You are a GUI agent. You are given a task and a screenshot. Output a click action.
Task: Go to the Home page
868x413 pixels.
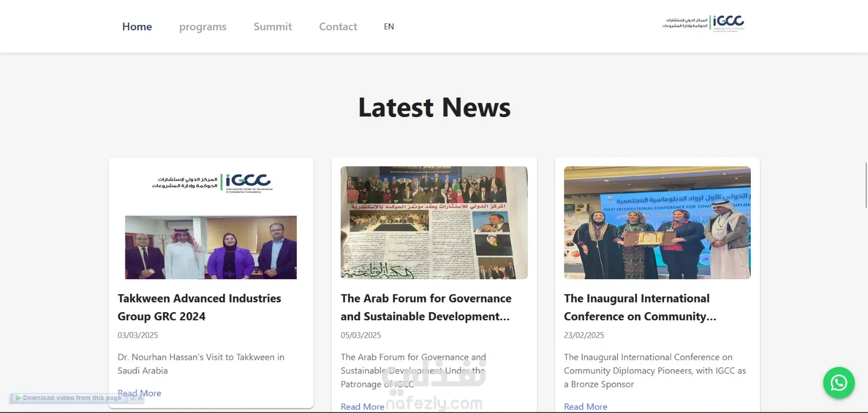click(x=137, y=27)
